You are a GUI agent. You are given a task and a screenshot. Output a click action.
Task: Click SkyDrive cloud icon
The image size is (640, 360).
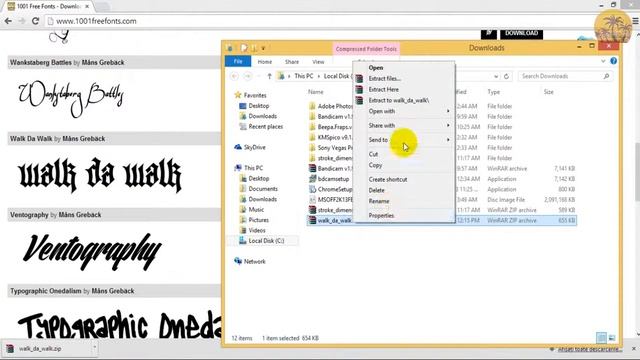point(238,147)
